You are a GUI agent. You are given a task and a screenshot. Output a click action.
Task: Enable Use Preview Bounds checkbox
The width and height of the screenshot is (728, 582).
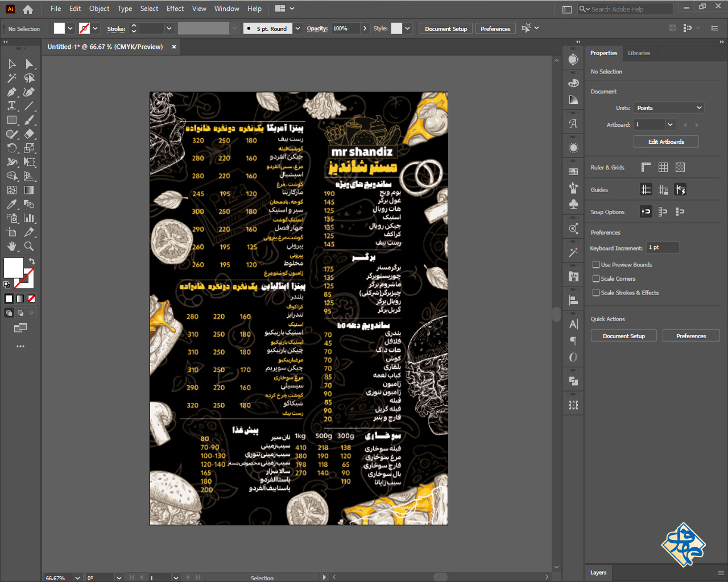pyautogui.click(x=596, y=264)
